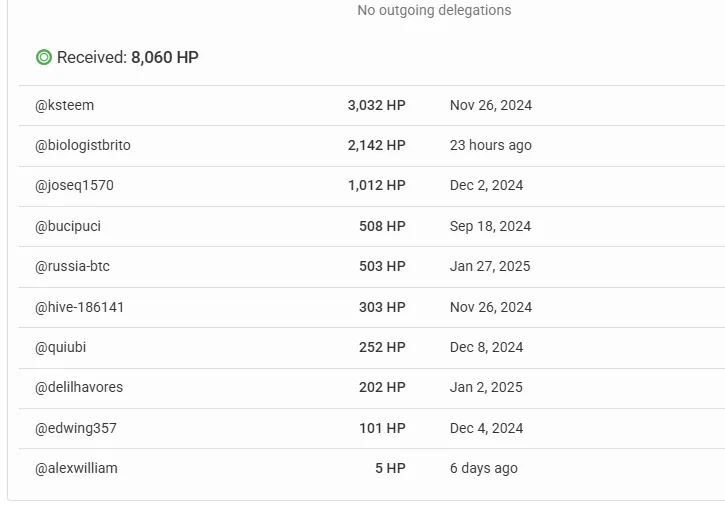Open the @quiubi delegator profile
Image resolution: width=725 pixels, height=506 pixels.
coord(61,347)
